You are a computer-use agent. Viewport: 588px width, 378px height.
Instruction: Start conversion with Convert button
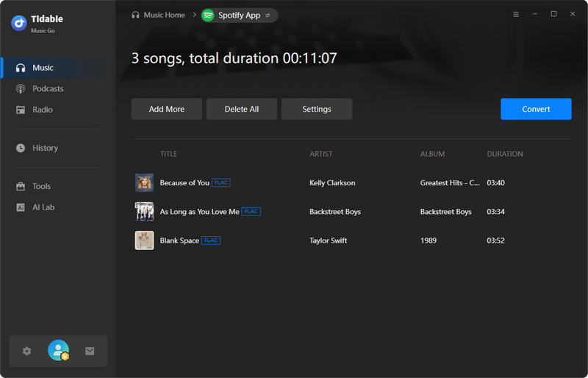click(x=536, y=109)
